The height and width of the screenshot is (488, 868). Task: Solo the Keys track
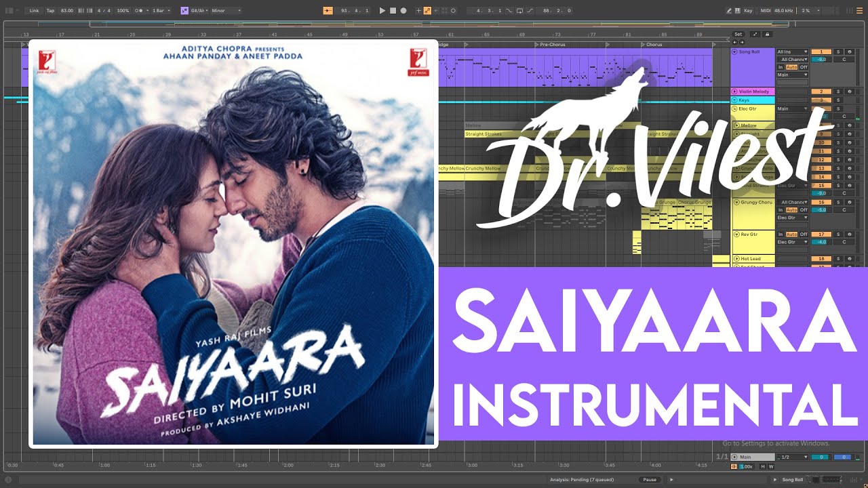point(838,100)
